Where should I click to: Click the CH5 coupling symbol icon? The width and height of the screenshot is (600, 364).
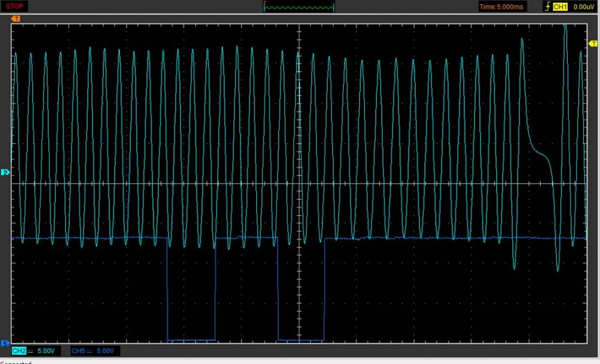pyautogui.click(x=89, y=351)
